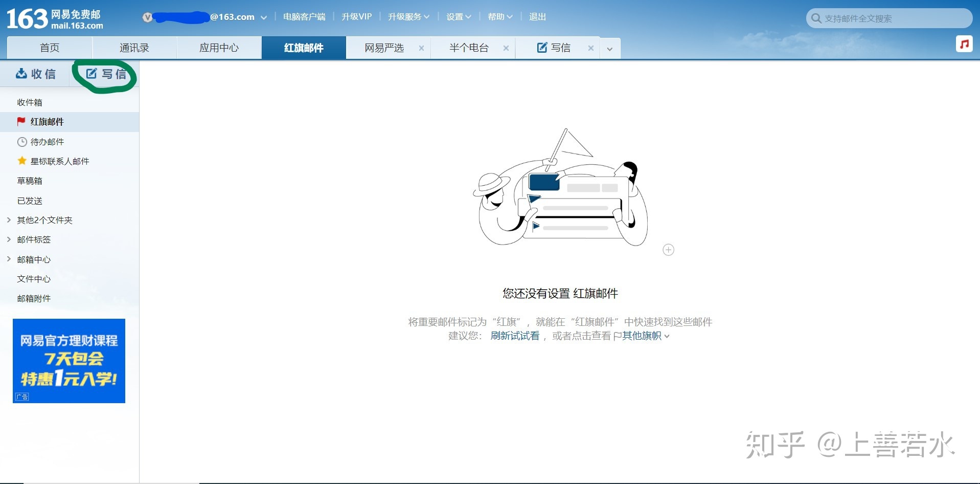Expand 其他2个文件夹 in the sidebar
The image size is (980, 484).
point(8,220)
